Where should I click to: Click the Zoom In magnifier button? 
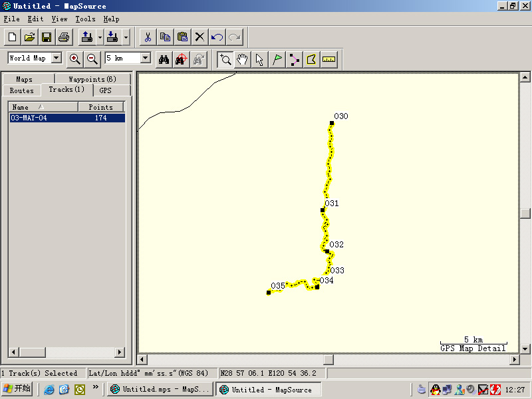click(74, 59)
